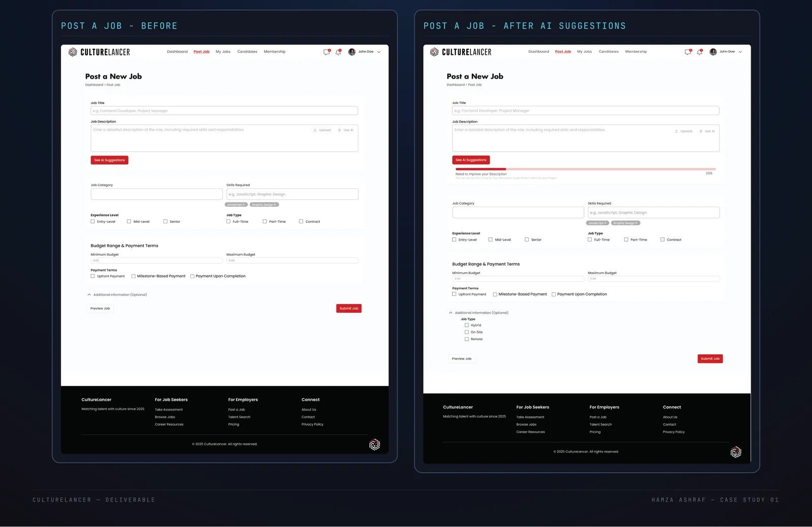This screenshot has width=812, height=527.
Task: Open John Doe dropdown arrow in Before panel
Action: (x=379, y=52)
